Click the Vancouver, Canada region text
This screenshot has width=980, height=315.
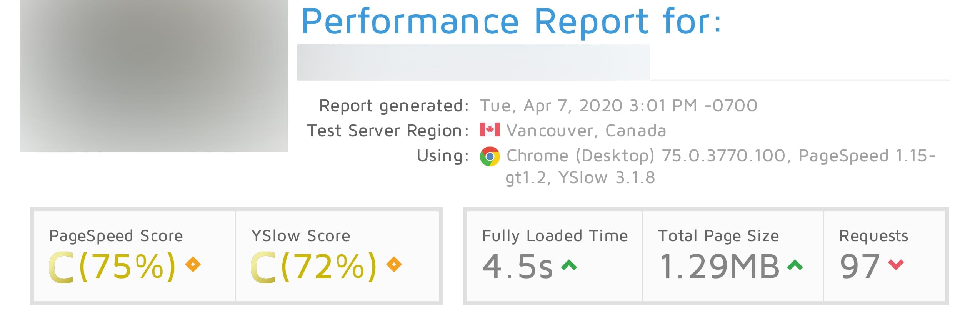pos(587,130)
